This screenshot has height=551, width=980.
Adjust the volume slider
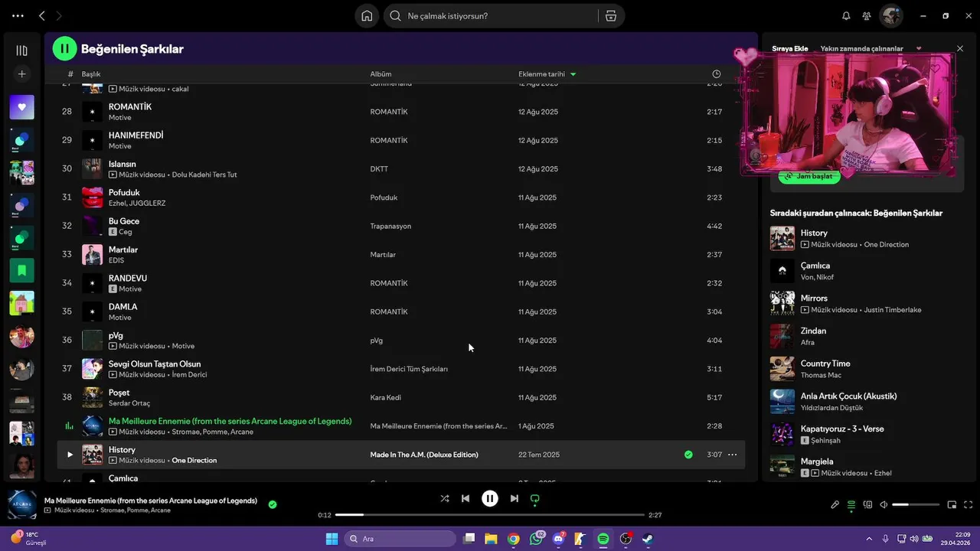click(916, 505)
